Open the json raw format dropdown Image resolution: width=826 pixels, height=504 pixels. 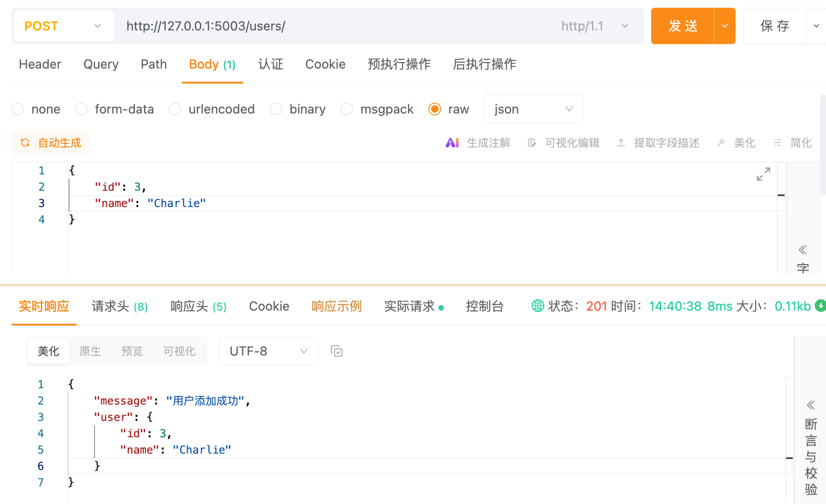533,109
